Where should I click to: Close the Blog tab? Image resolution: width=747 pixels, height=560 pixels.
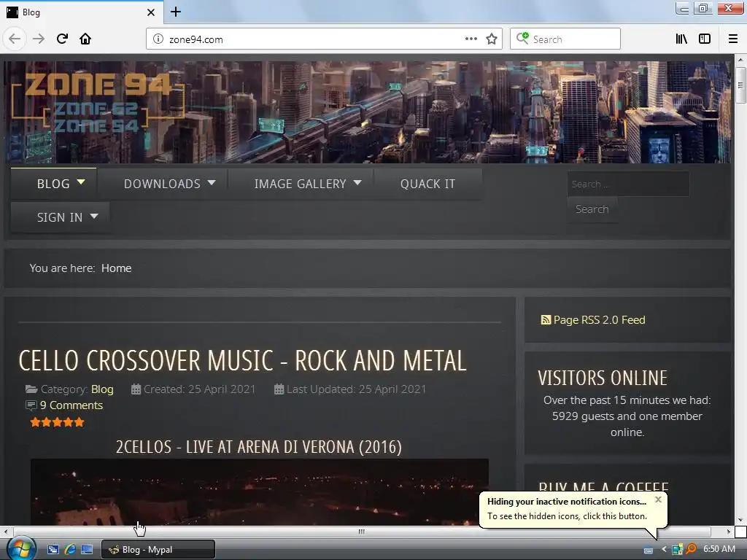coord(151,12)
